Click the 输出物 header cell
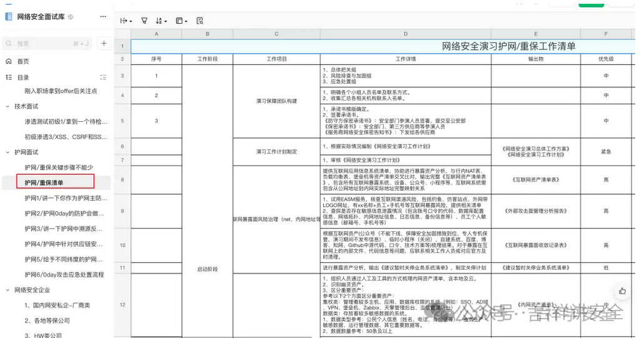 point(536,59)
